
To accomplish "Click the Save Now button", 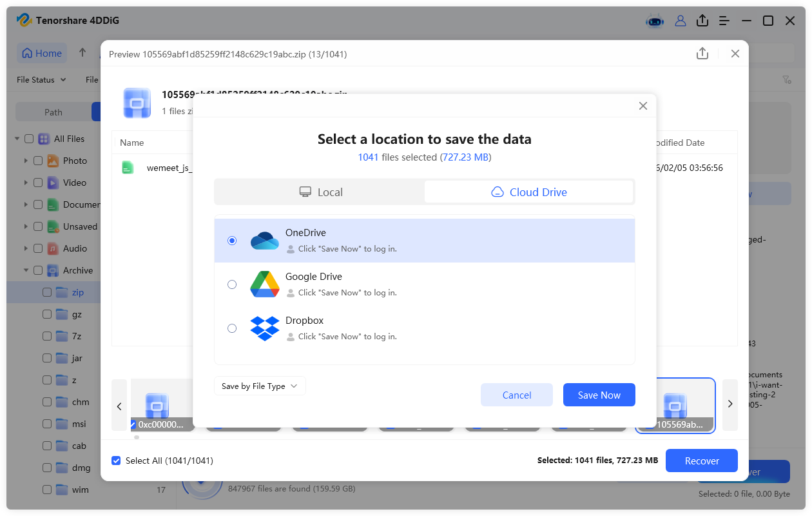I will [x=599, y=395].
